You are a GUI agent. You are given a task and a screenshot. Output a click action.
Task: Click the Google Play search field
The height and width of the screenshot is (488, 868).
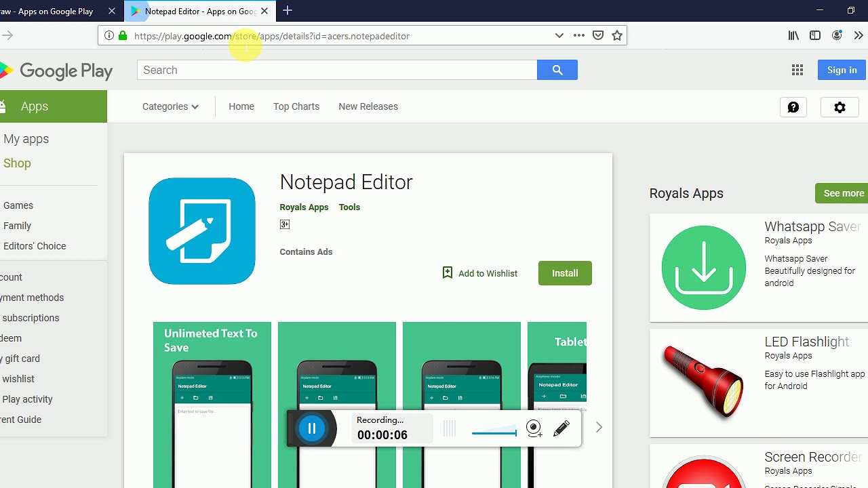[x=337, y=70]
